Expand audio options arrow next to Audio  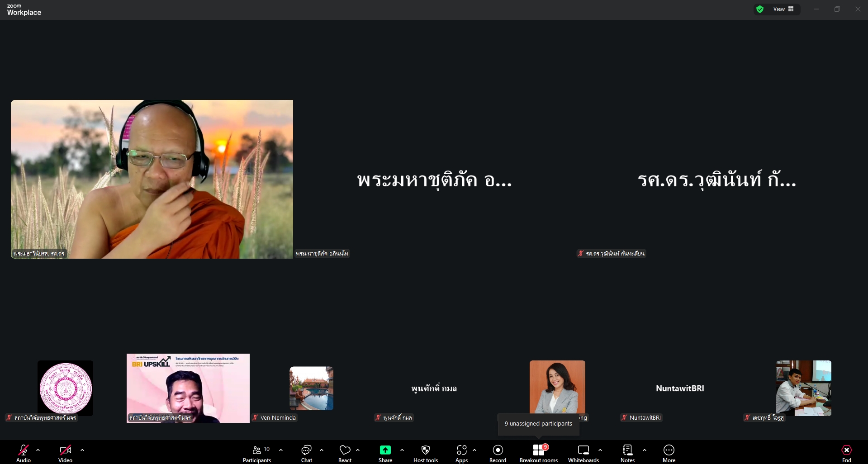pyautogui.click(x=38, y=450)
